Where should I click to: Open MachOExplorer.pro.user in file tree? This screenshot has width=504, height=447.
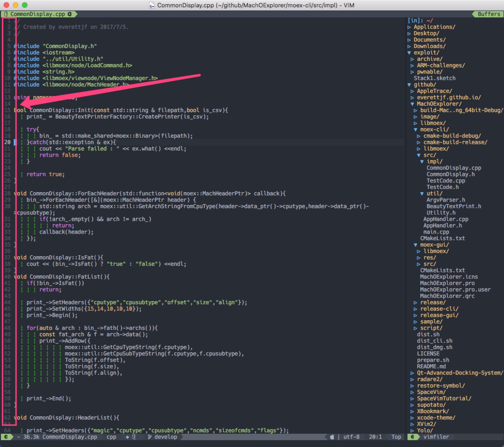click(x=455, y=290)
